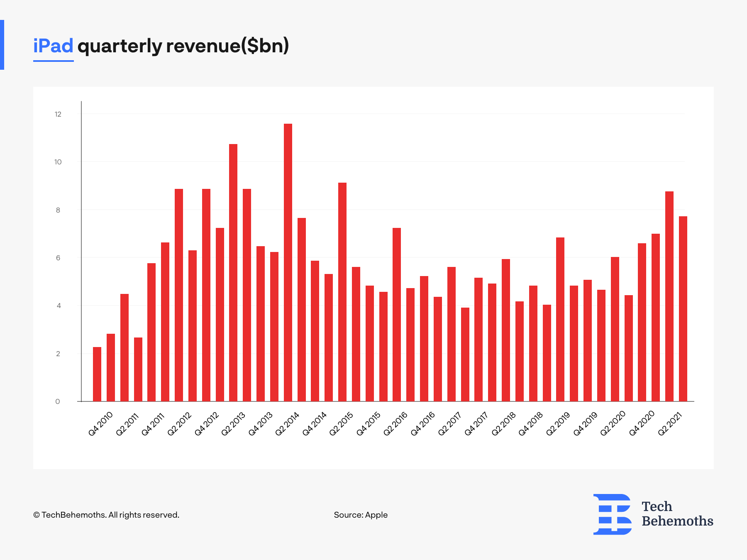Image resolution: width=747 pixels, height=560 pixels.
Task: Click the Q2 2016 x-axis label
Action: [395, 424]
